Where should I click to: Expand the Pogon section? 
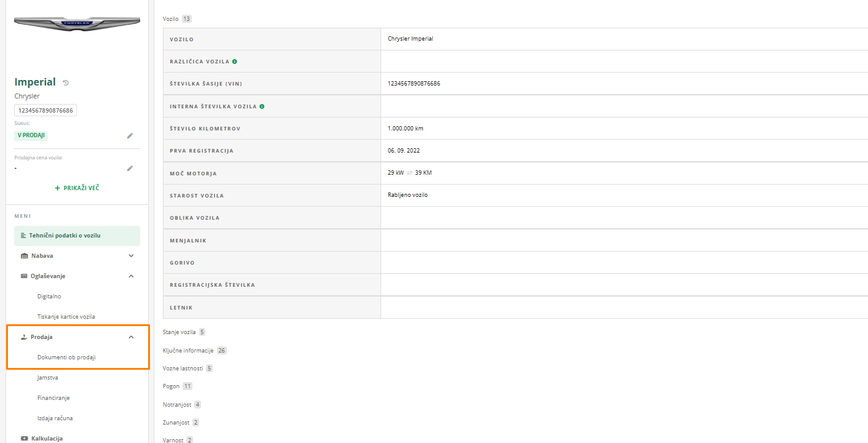(177, 386)
